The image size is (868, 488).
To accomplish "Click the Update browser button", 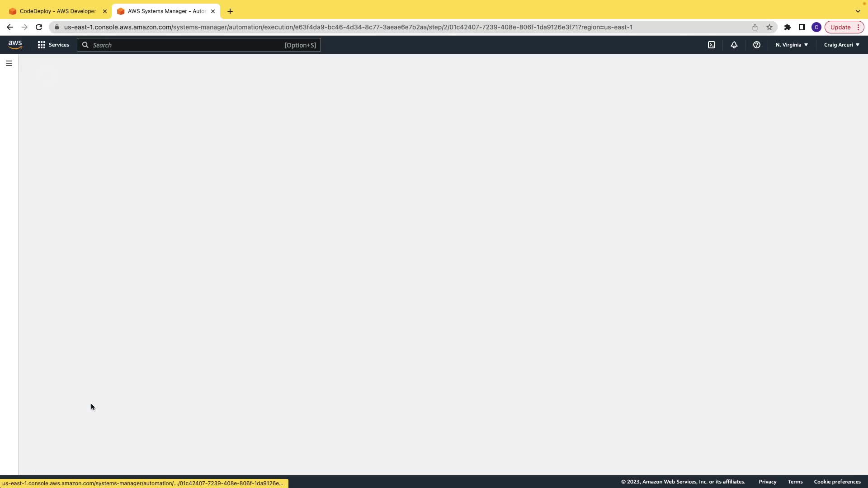I will [840, 27].
